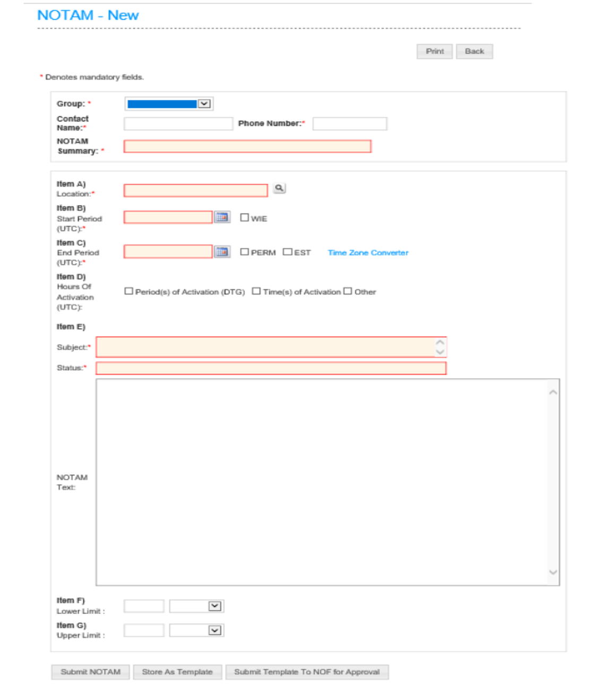Click NOTAM Text scroll up arrow

(x=553, y=392)
